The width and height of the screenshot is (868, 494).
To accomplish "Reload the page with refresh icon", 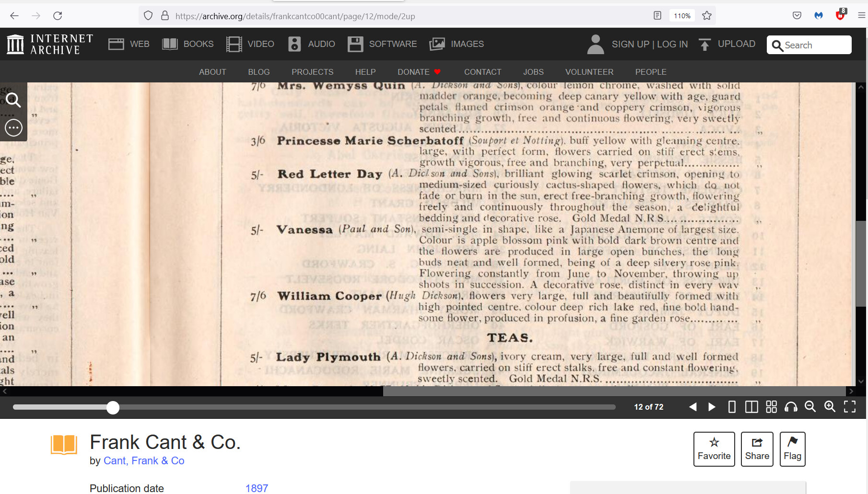I will pos(58,16).
